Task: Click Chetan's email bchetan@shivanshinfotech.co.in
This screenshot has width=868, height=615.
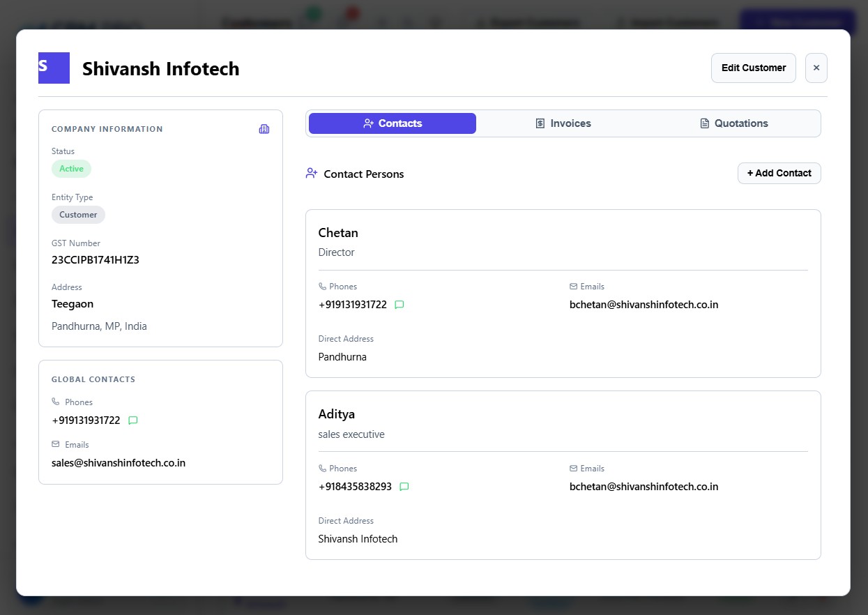Action: coord(644,305)
